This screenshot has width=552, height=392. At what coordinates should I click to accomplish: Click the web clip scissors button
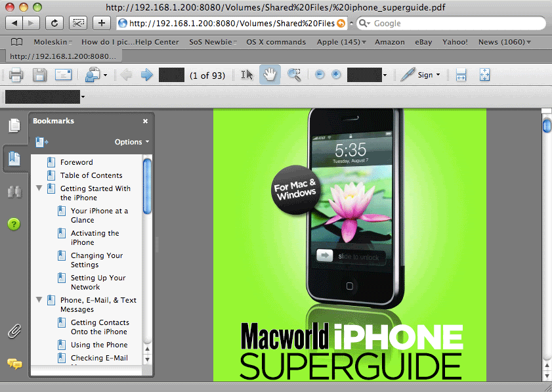click(78, 23)
